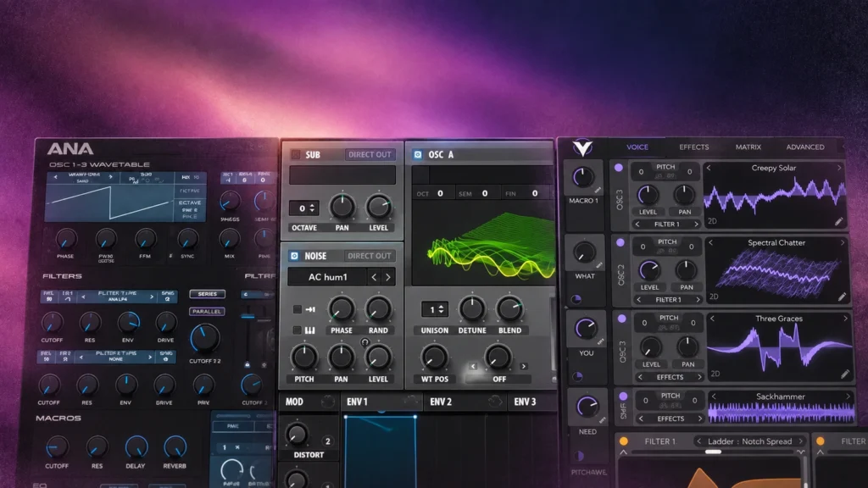Image resolution: width=868 pixels, height=488 pixels.
Task: Click the Serum UNISON voice stepper
Action: (435, 309)
